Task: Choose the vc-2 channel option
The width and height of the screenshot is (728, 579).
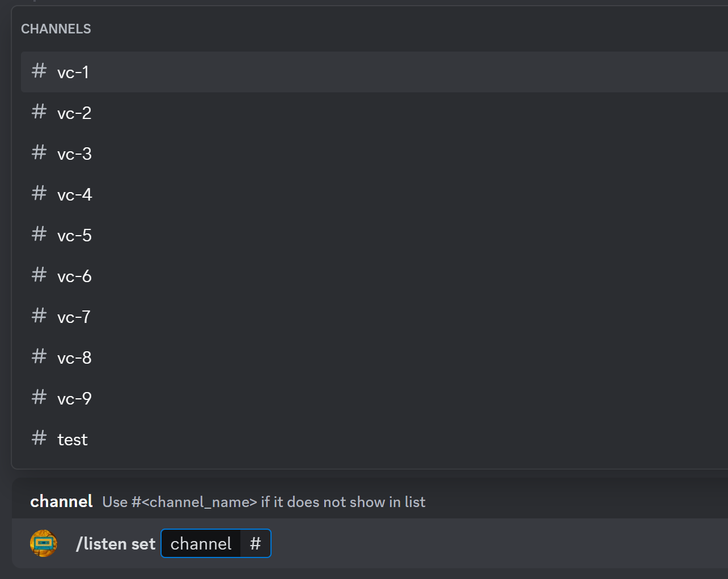Action: 74,113
